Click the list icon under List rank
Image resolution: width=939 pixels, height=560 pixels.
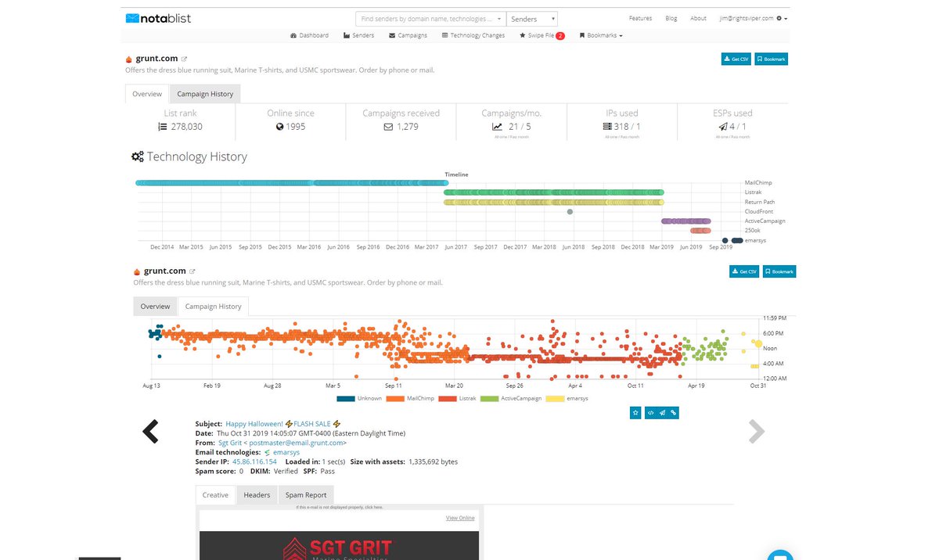162,126
